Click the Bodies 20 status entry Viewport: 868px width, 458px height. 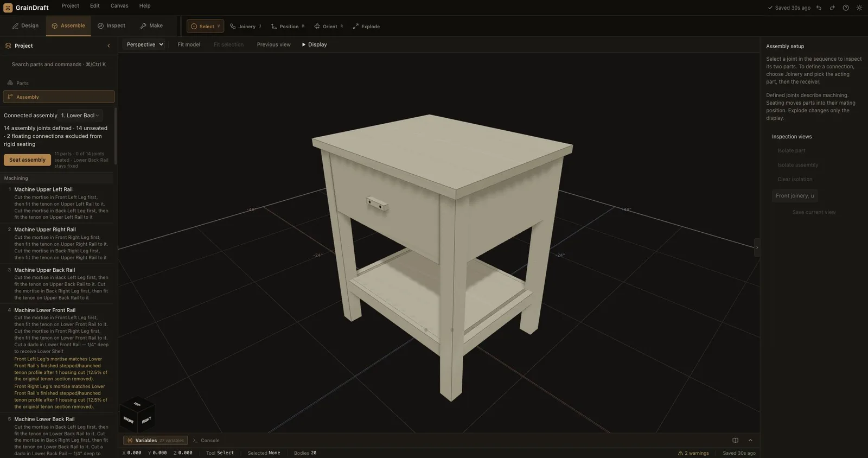click(305, 453)
